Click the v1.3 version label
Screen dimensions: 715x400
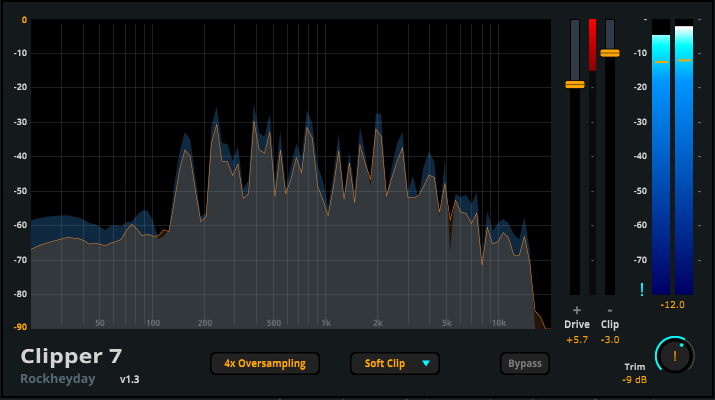(130, 379)
